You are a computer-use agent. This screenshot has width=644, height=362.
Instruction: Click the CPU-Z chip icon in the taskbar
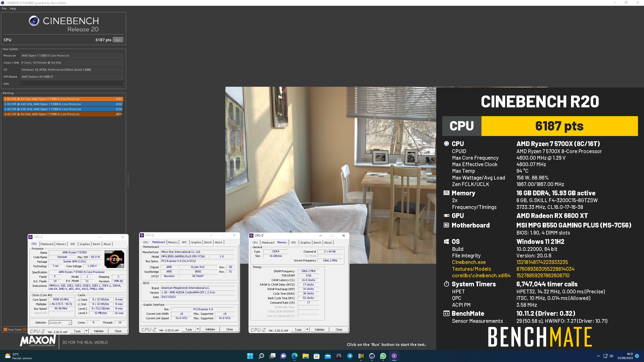click(394, 356)
